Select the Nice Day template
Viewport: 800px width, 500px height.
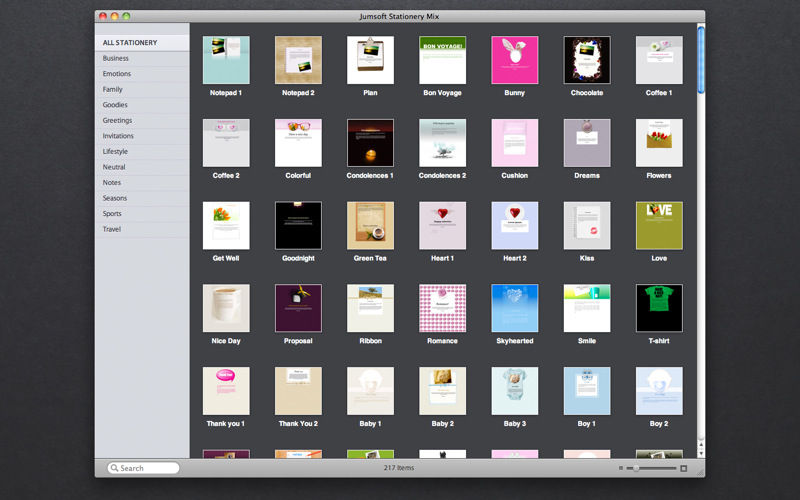click(x=226, y=308)
